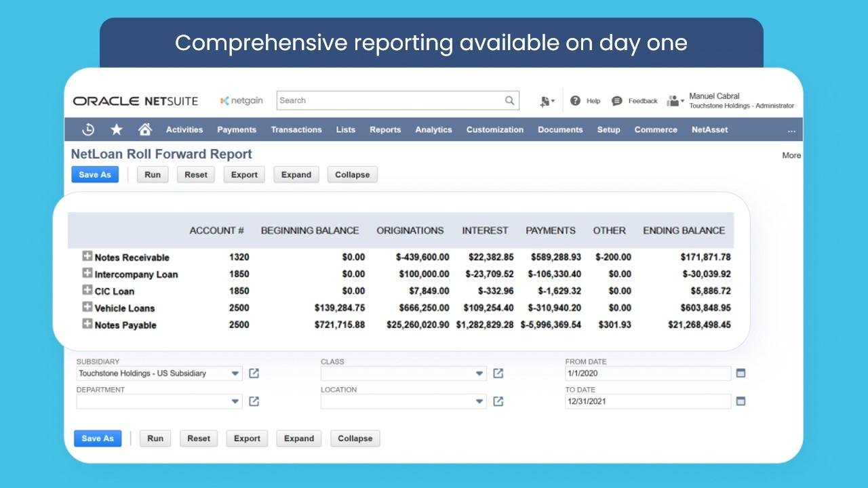
Task: Click the $-439,600.00 originations value
Action: (x=422, y=257)
